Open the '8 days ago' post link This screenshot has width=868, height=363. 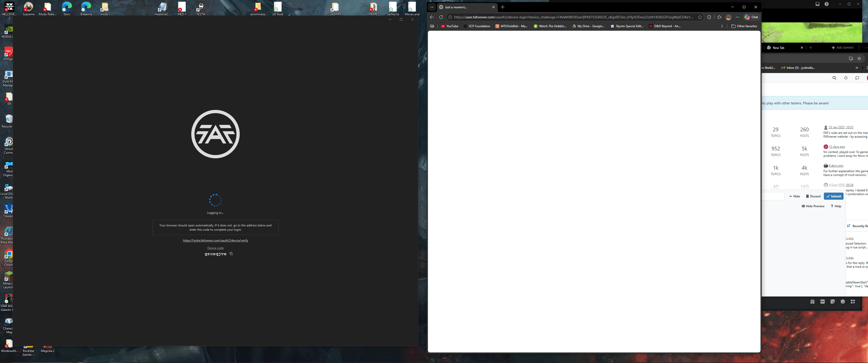point(836,166)
